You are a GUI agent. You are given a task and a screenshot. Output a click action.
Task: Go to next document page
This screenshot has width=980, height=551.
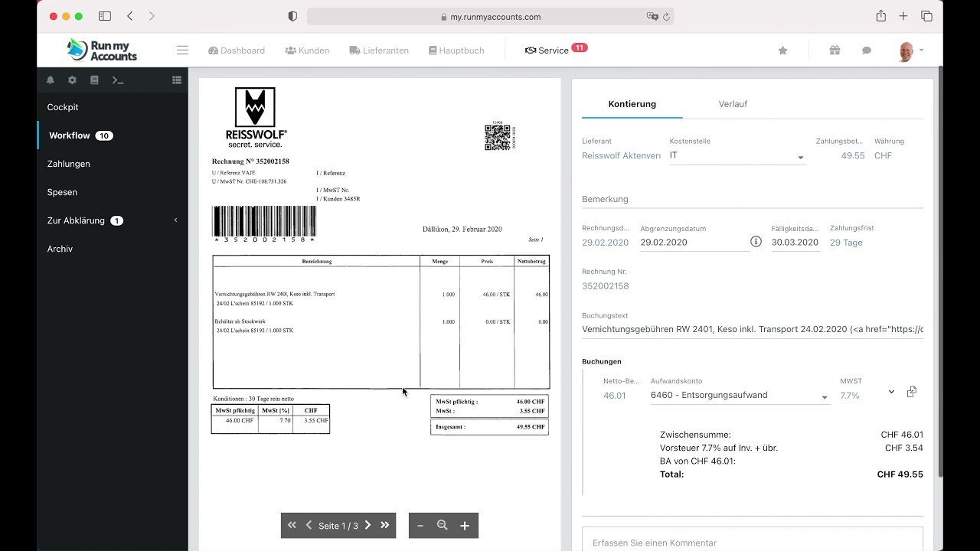pyautogui.click(x=367, y=525)
